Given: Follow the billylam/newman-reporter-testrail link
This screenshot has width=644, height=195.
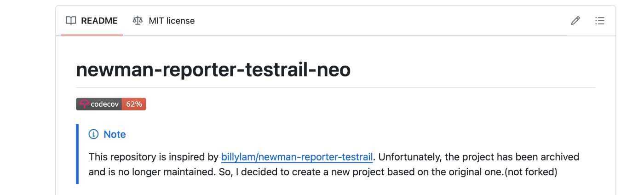Looking at the screenshot, I should (297, 157).
